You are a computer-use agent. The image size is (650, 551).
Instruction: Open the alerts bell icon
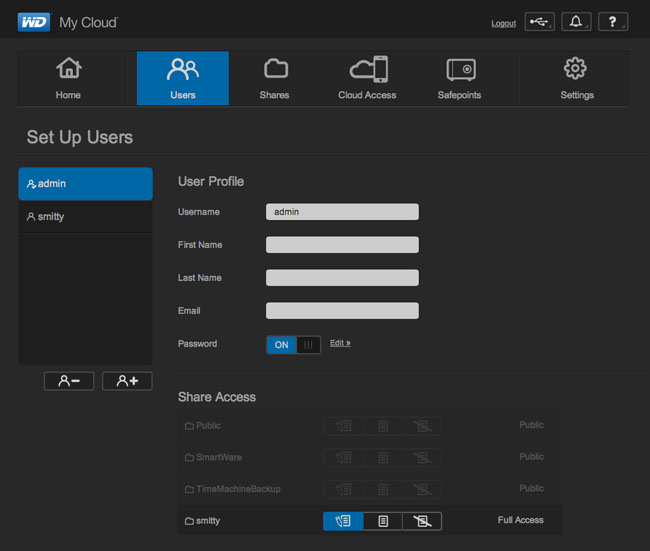point(576,22)
